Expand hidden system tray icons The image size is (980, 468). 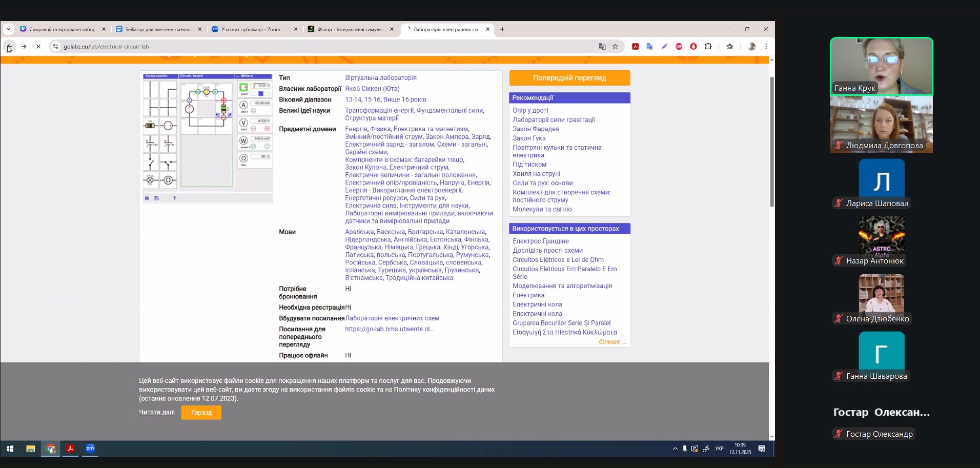tap(675, 449)
